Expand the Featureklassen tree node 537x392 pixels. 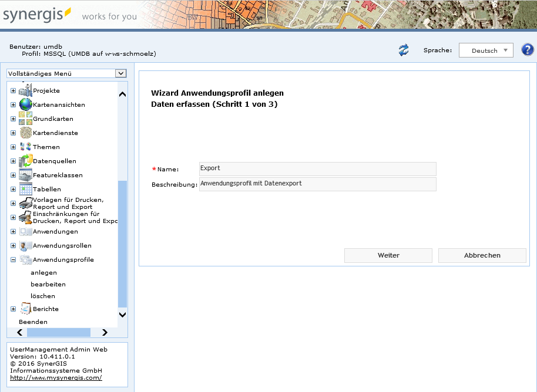[x=13, y=175]
